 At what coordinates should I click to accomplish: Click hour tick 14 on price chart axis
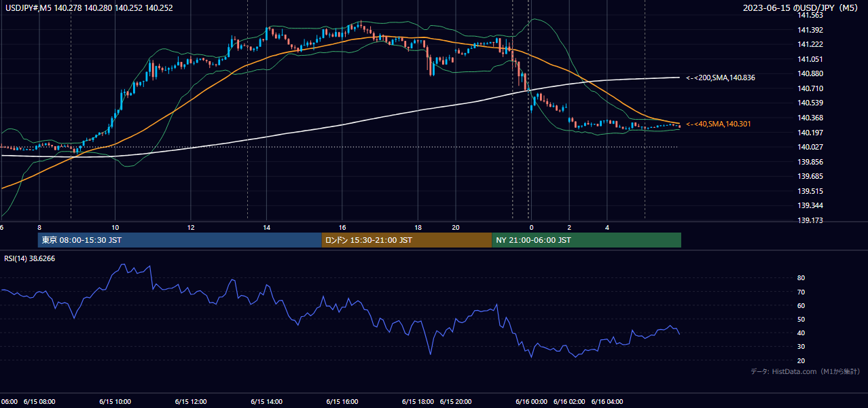tap(267, 227)
